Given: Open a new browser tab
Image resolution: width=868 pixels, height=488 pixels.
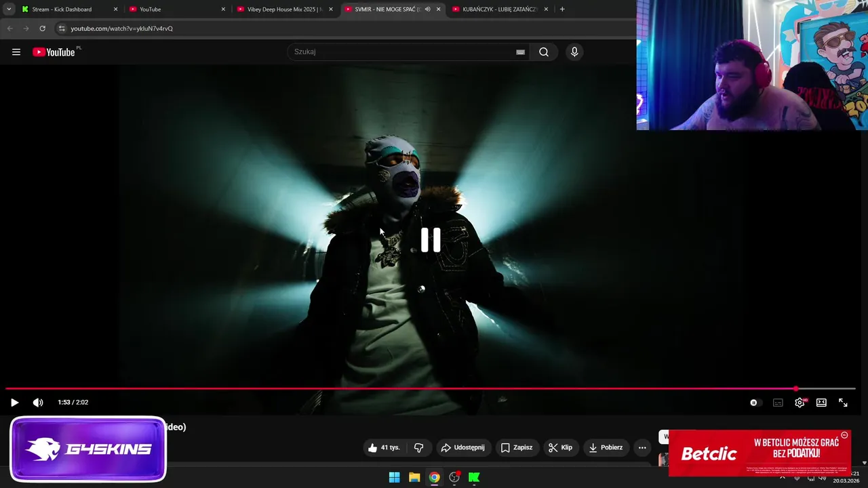Looking at the screenshot, I should click(562, 9).
